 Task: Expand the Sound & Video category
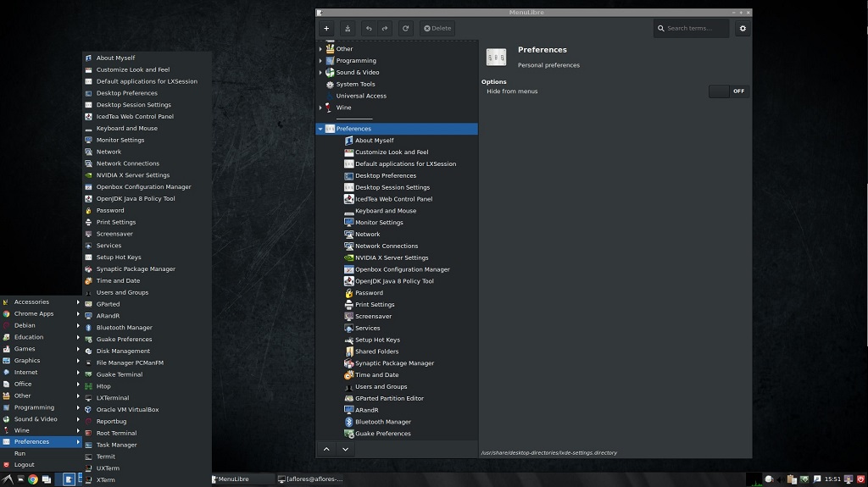pos(320,73)
